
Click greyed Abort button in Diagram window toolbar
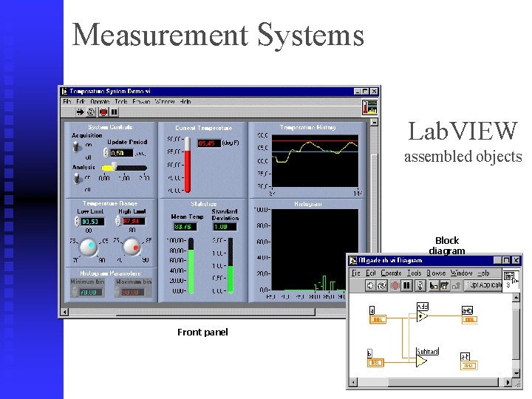tap(395, 286)
